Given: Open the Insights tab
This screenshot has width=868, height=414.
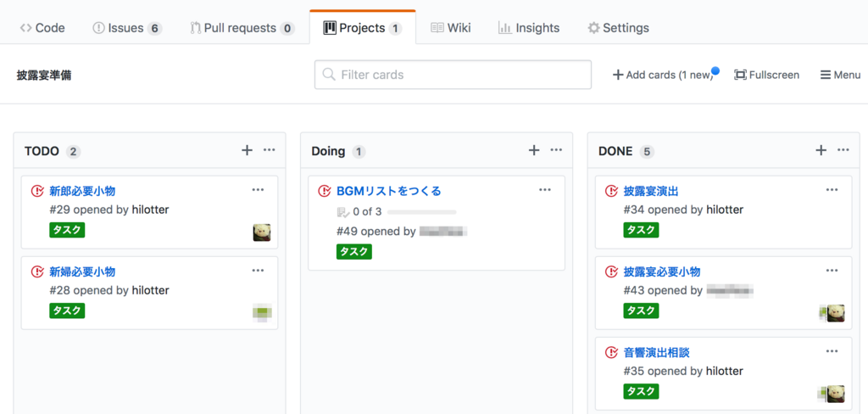Looking at the screenshot, I should tap(529, 28).
